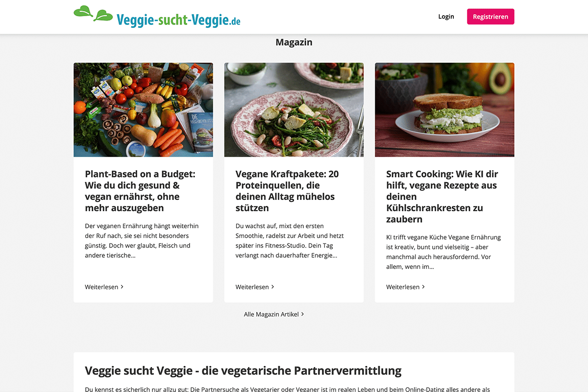Open the Plant-Based on a Budget article title
Screen dimensions: 588x392
[140, 191]
